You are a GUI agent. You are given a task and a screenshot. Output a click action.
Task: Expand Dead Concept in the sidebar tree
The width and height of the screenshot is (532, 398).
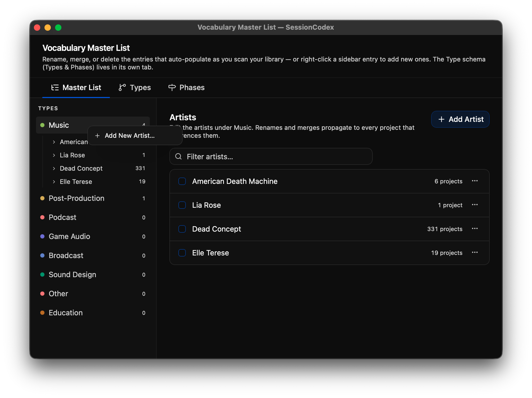click(x=54, y=169)
